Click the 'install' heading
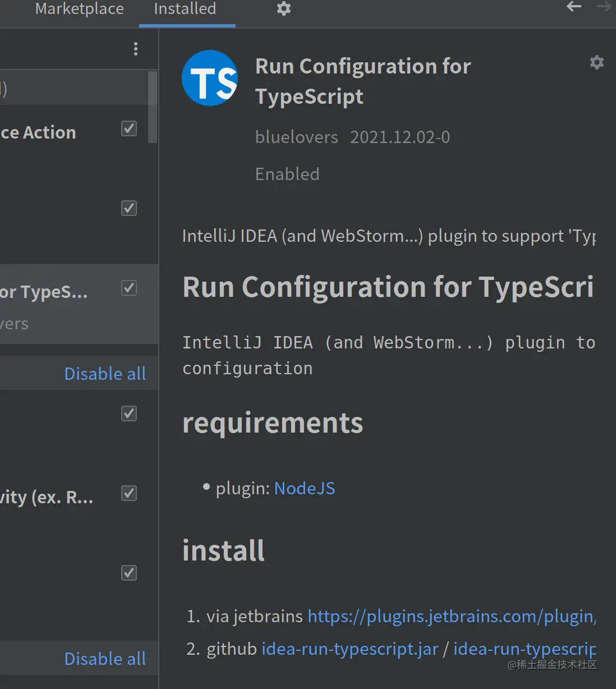This screenshot has height=689, width=616. tap(223, 550)
